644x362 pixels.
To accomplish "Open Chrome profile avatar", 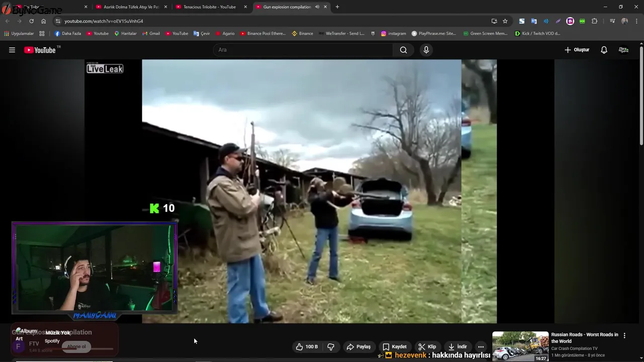I will 624,21.
